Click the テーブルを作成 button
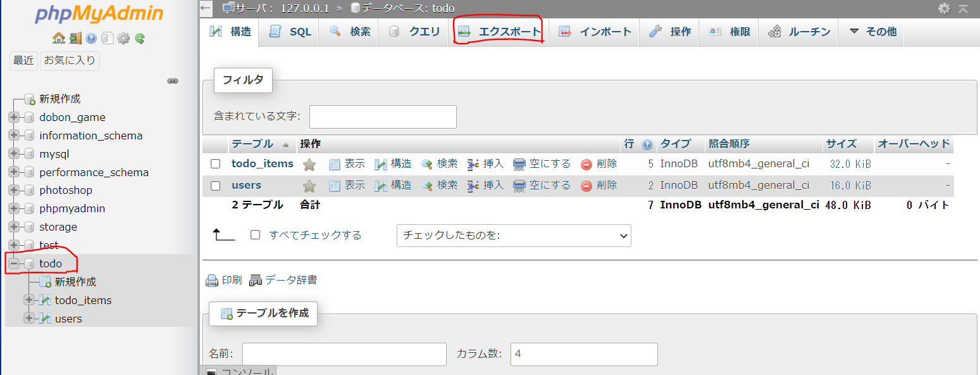Screen dimensions: 980x375 263,314
